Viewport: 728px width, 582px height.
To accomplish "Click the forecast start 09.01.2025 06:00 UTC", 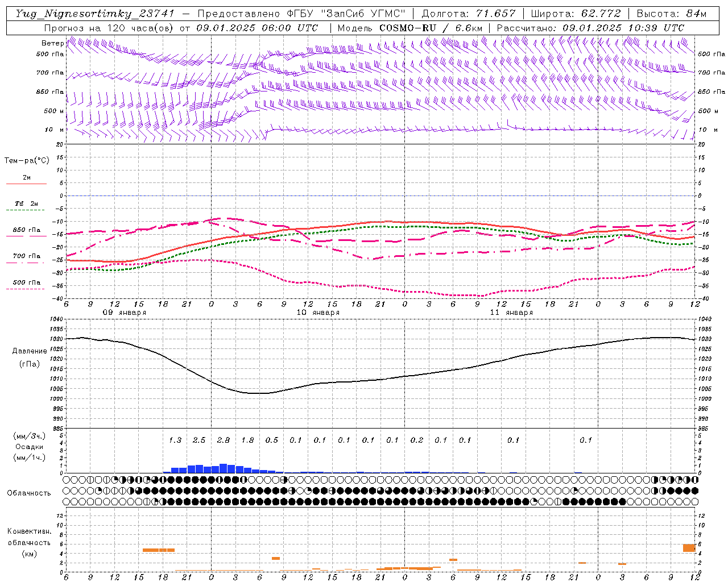I will pyautogui.click(x=257, y=28).
